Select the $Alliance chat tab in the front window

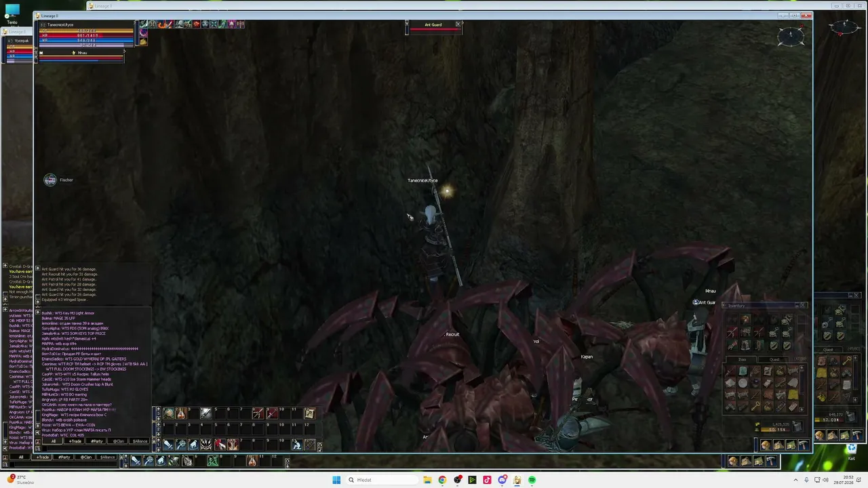click(x=140, y=441)
